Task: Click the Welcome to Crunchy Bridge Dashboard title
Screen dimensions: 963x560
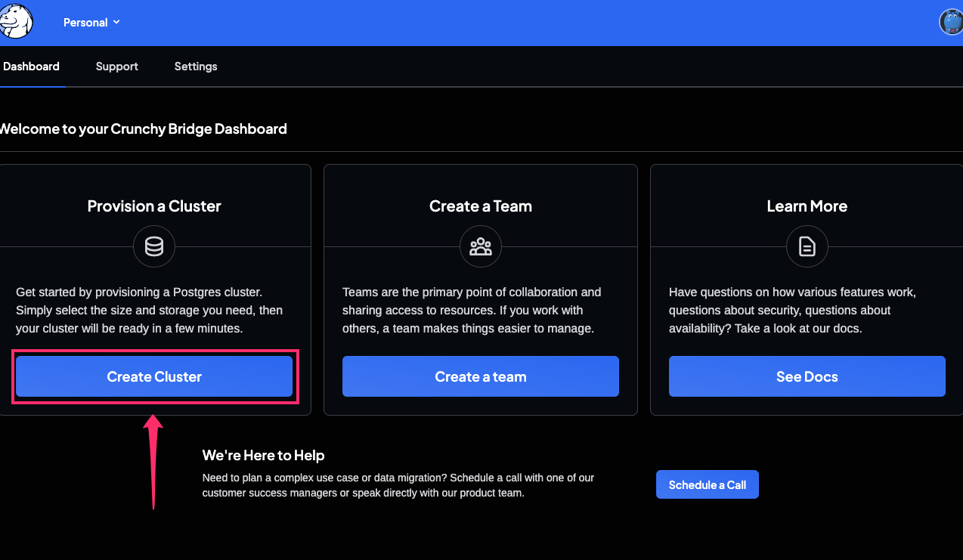Action: 142,128
